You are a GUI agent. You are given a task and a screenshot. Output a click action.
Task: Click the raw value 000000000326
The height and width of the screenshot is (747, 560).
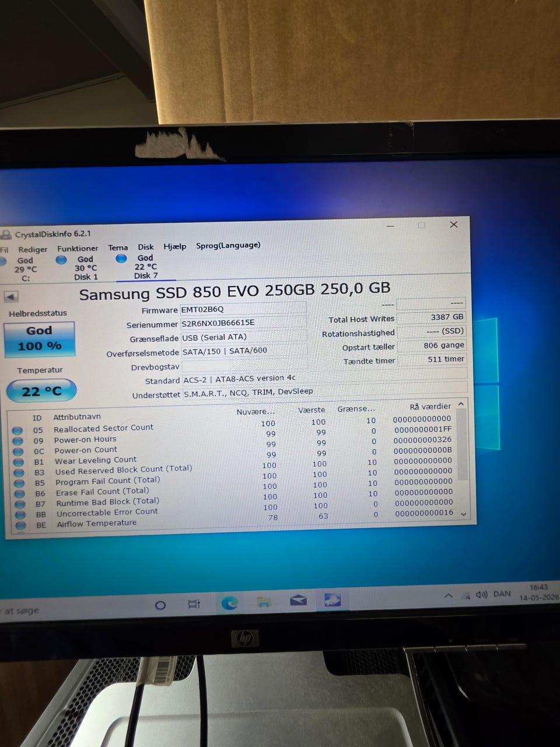(x=422, y=439)
